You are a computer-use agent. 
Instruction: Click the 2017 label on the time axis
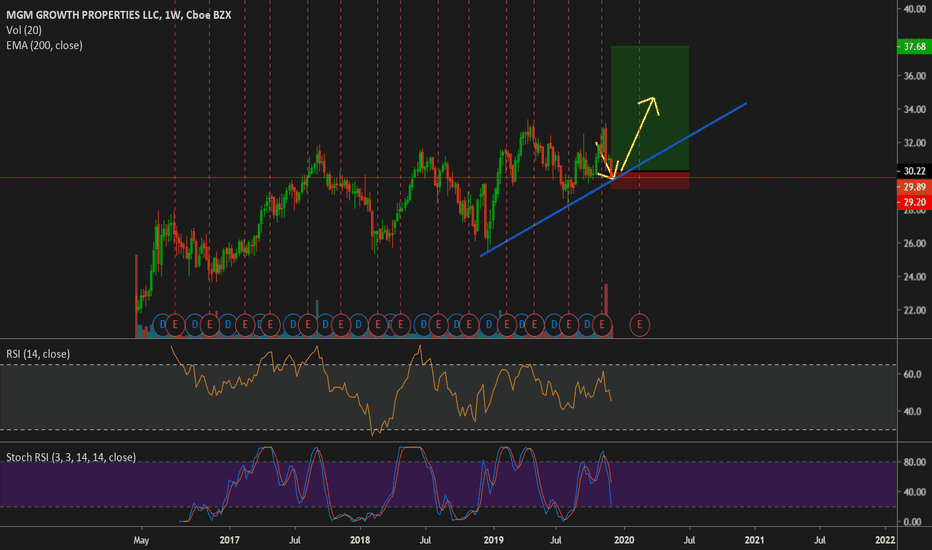[x=229, y=540]
